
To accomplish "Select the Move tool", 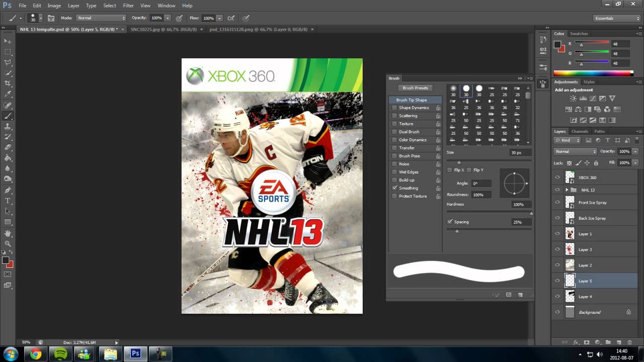I will [x=8, y=41].
